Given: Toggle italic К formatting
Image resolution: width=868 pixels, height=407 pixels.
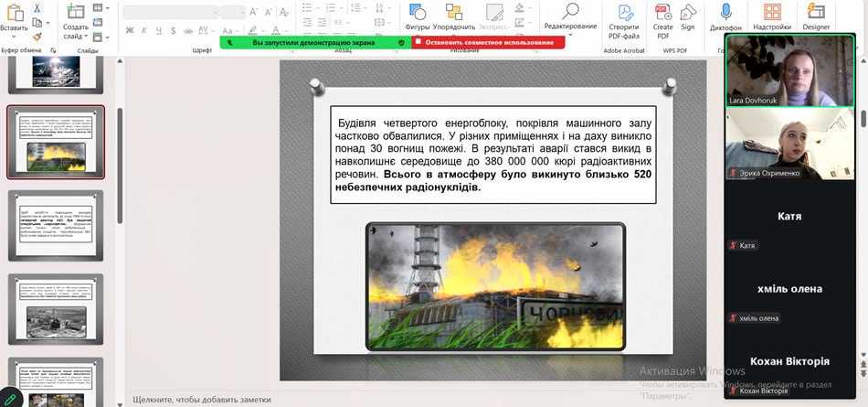Looking at the screenshot, I should [x=143, y=30].
